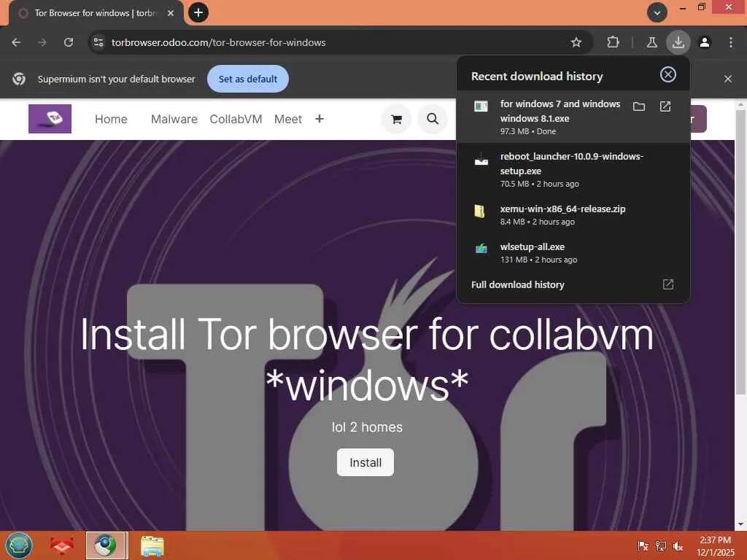Open the red taskbar app icon

(x=62, y=545)
